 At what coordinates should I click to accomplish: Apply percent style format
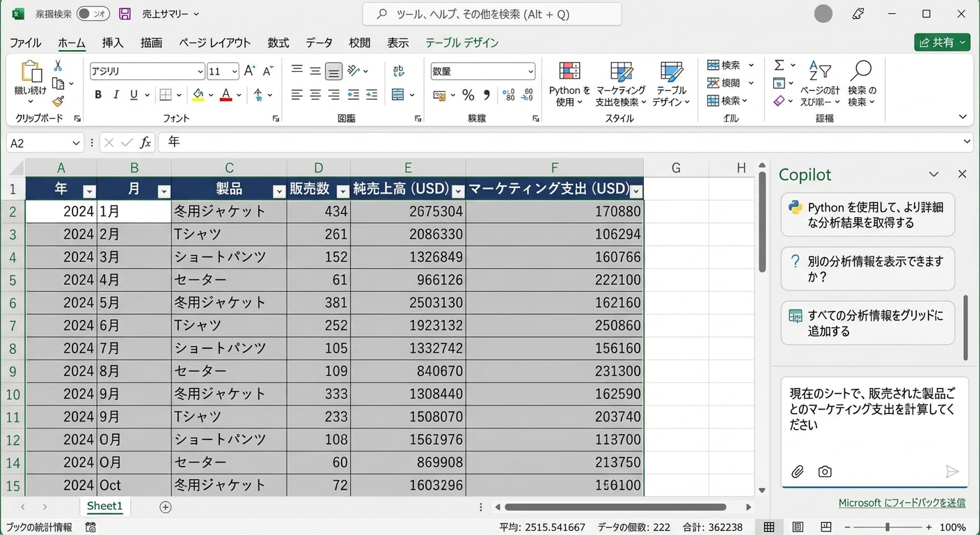click(x=468, y=95)
